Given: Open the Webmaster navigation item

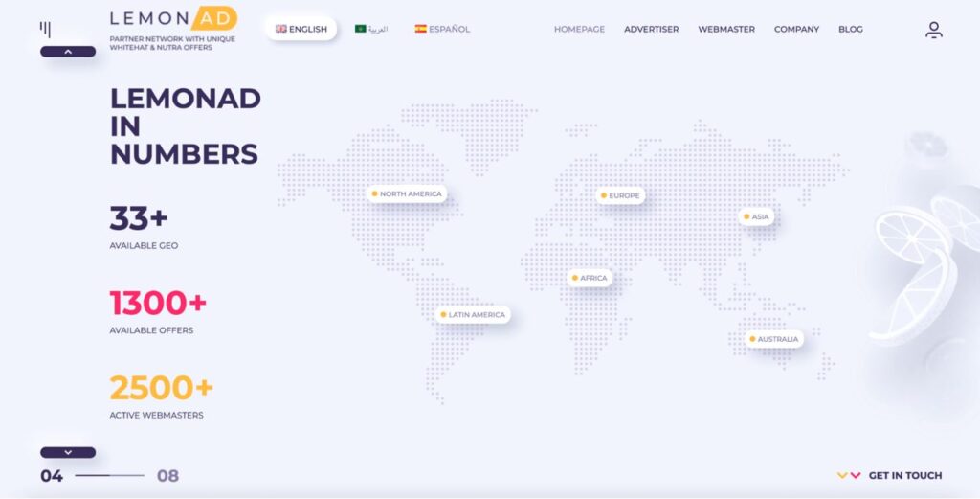Looking at the screenshot, I should point(726,30).
